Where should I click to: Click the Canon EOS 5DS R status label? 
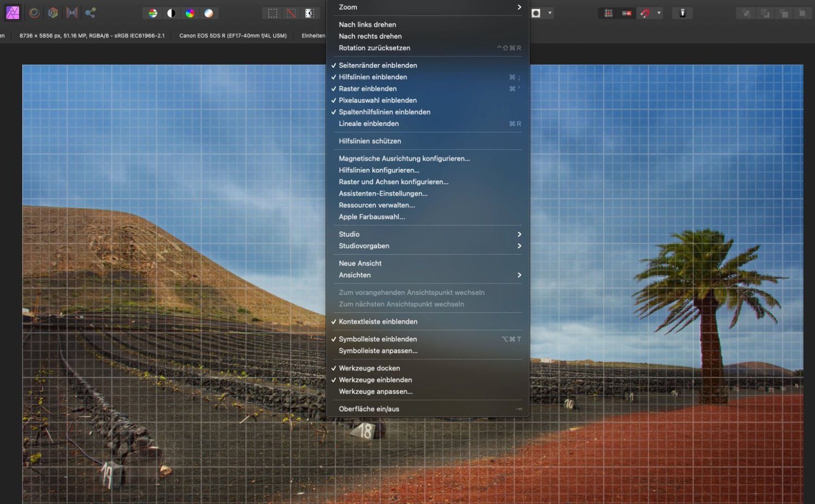point(233,35)
